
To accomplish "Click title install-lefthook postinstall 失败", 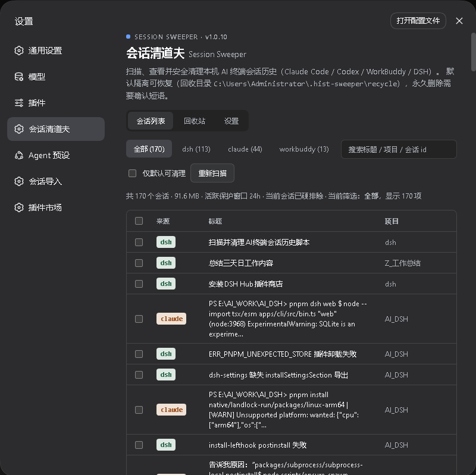I will coord(258,445).
